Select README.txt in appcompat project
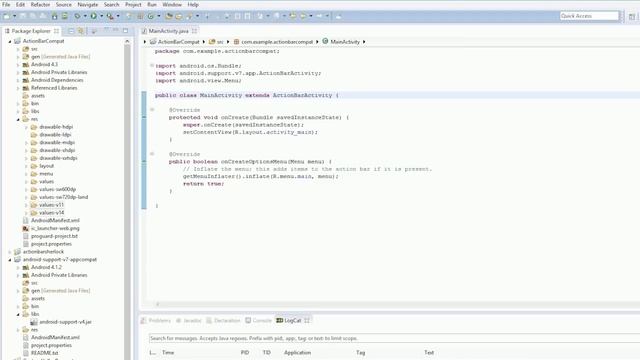This screenshot has height=360, width=640. pos(44,353)
